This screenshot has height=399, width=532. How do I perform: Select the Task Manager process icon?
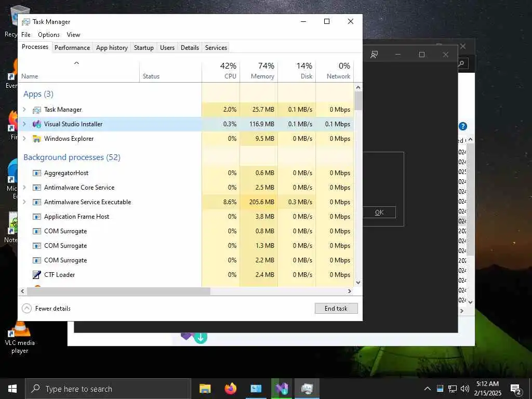pos(37,110)
